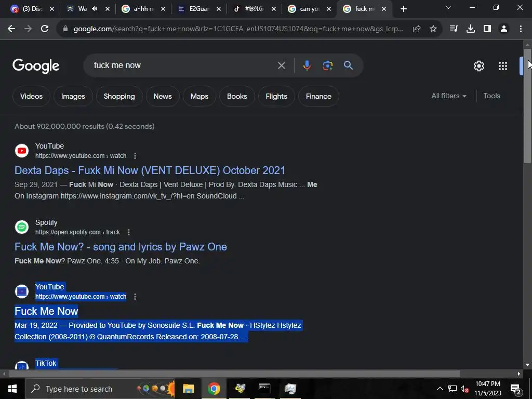Screen dimensions: 532x399
Task: Click the Spotify favicon
Action: 22,227
